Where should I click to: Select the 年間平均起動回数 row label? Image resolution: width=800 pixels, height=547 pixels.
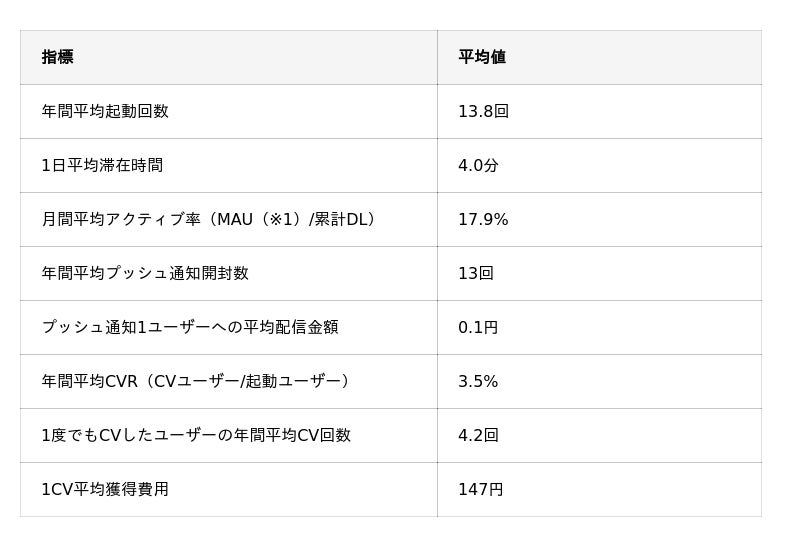click(x=105, y=111)
